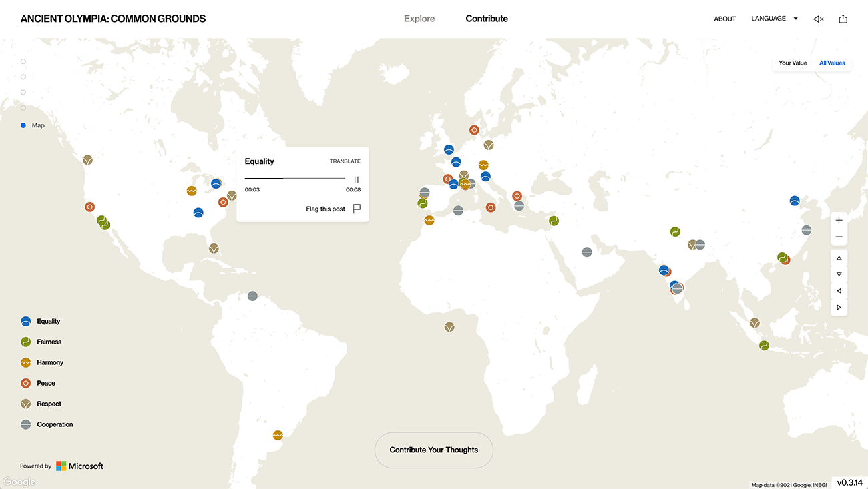Click the Contribute Your Thoughts button
The height and width of the screenshot is (489, 868).
point(434,450)
